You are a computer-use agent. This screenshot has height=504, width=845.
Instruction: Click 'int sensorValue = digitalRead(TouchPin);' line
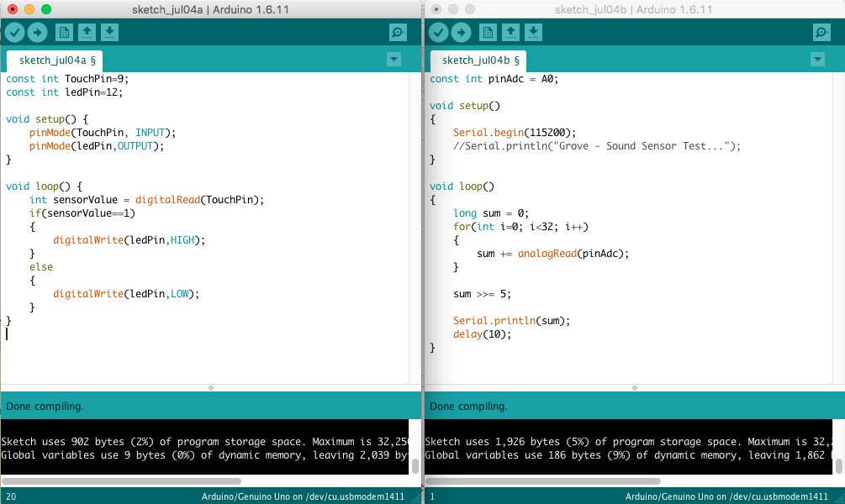[146, 200]
